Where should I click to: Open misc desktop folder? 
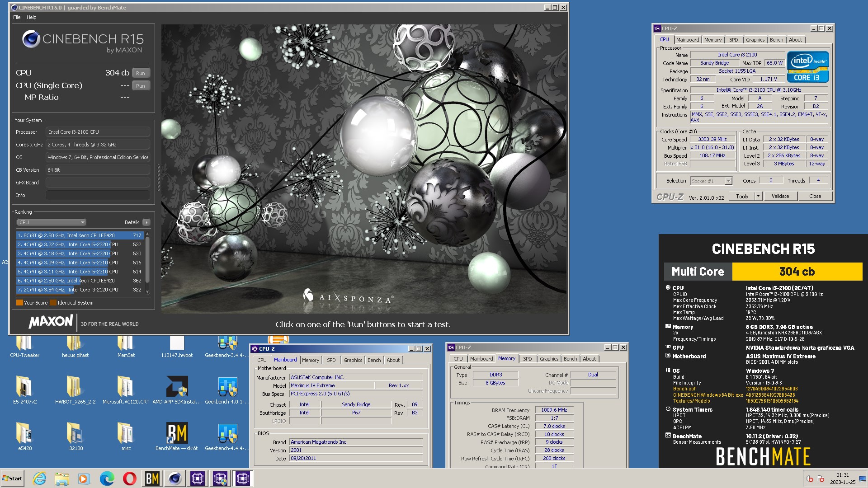pos(126,436)
